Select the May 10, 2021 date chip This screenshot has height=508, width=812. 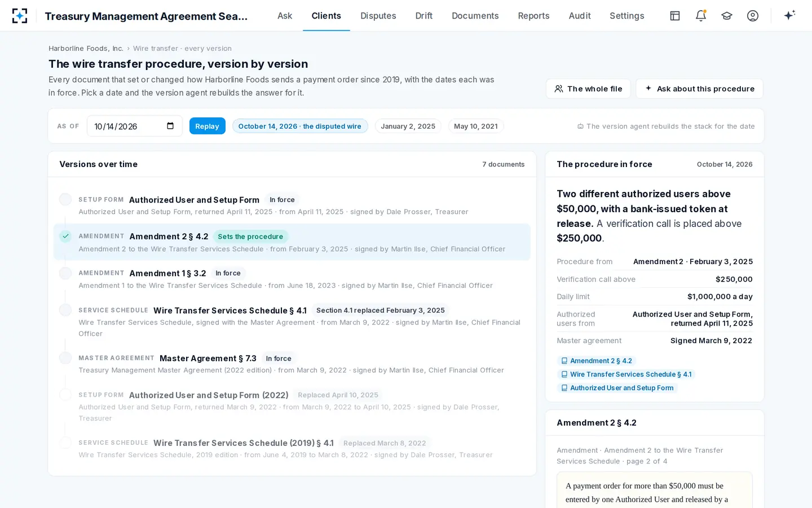[476, 126]
